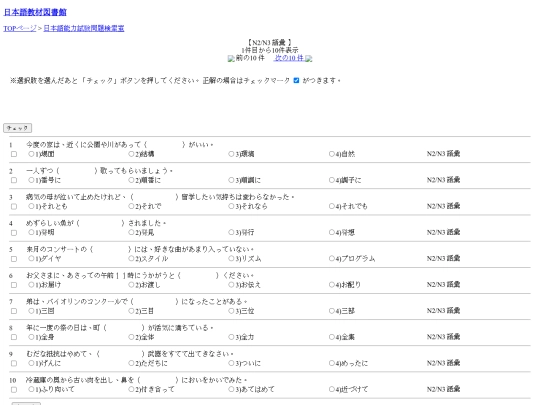Choose 4)三部 for question 7

pyautogui.click(x=332, y=311)
